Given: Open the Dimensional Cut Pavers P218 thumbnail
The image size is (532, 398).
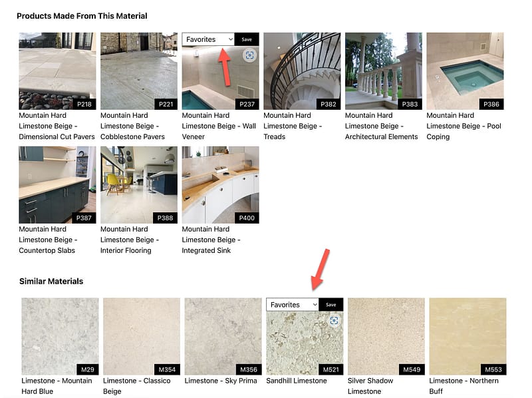Looking at the screenshot, I should coord(57,71).
